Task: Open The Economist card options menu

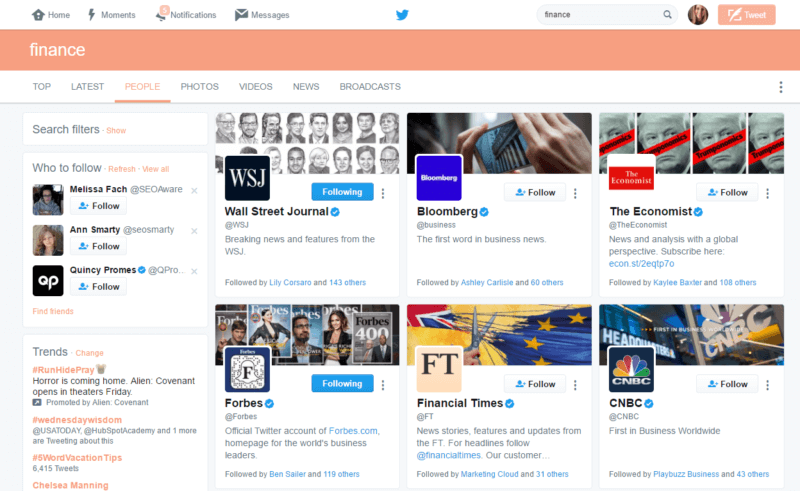Action: (767, 193)
